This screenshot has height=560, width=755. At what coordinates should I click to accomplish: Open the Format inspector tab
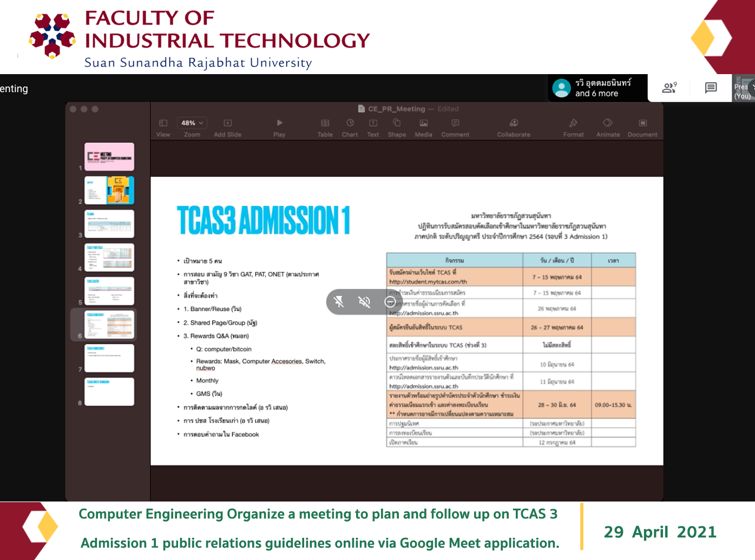click(573, 123)
